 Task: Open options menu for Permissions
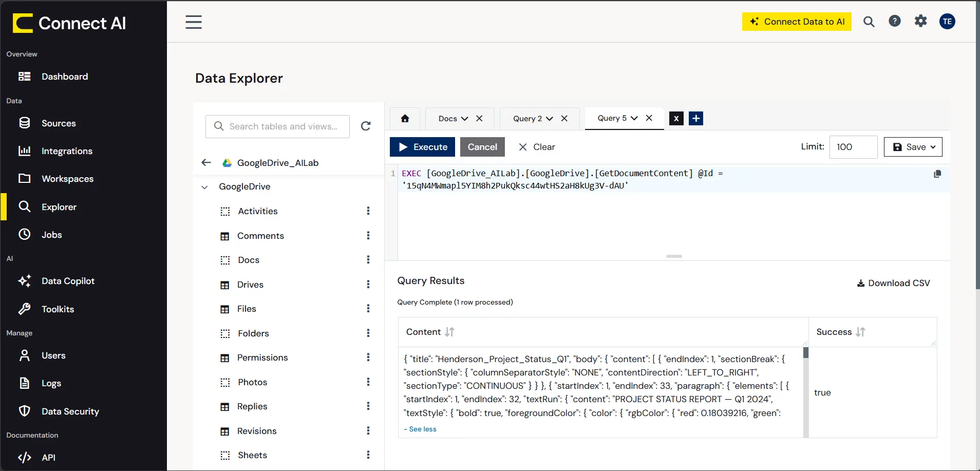tap(368, 357)
